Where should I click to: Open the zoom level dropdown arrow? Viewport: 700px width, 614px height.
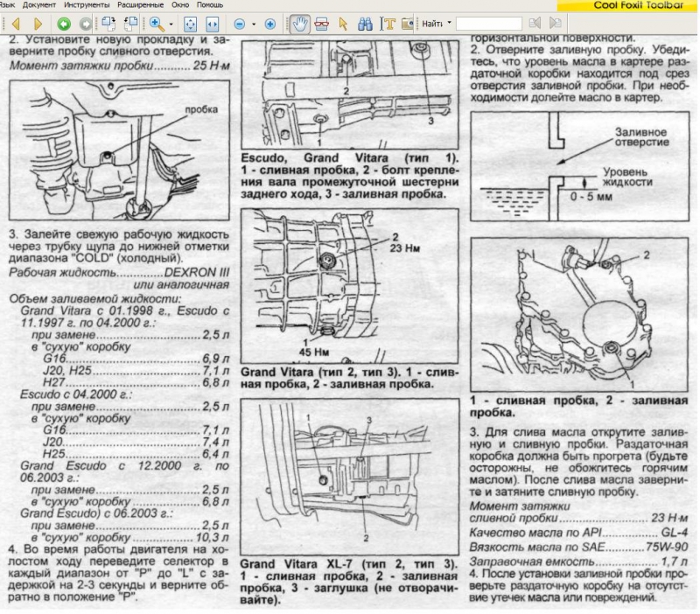[254, 24]
